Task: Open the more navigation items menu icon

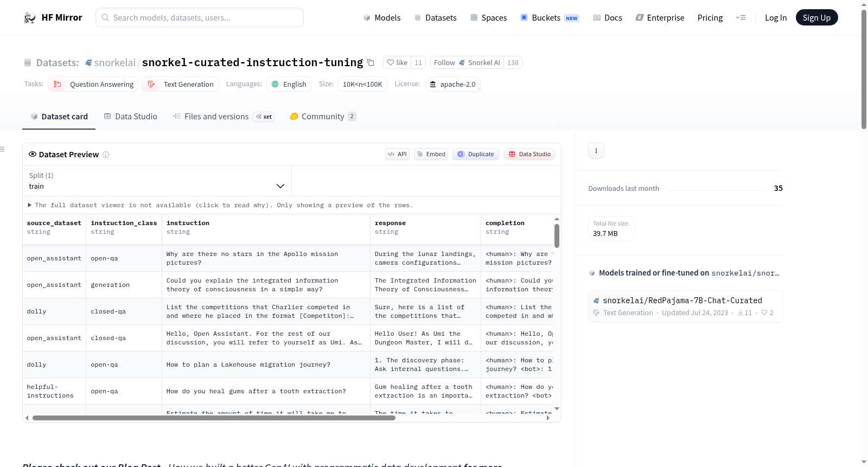Action: (741, 18)
